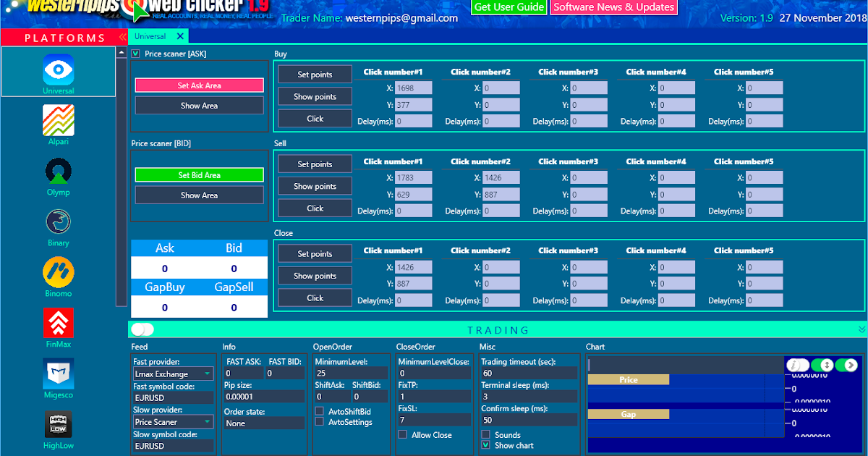
Task: Check the Allow Close option
Action: (401, 434)
